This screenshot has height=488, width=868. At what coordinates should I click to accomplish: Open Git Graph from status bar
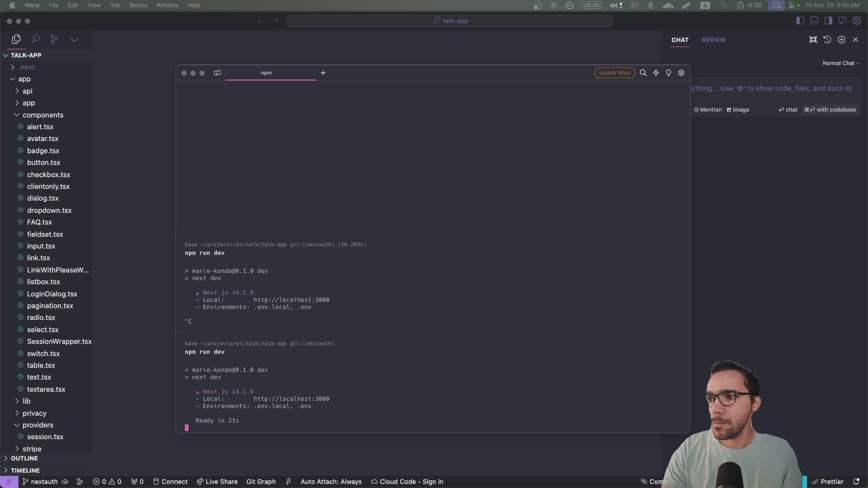[x=261, y=482]
